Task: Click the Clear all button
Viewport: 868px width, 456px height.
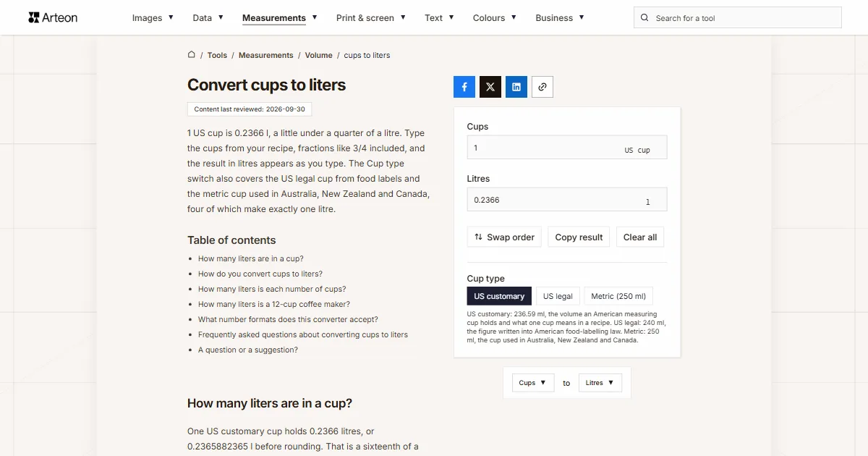Action: click(640, 237)
